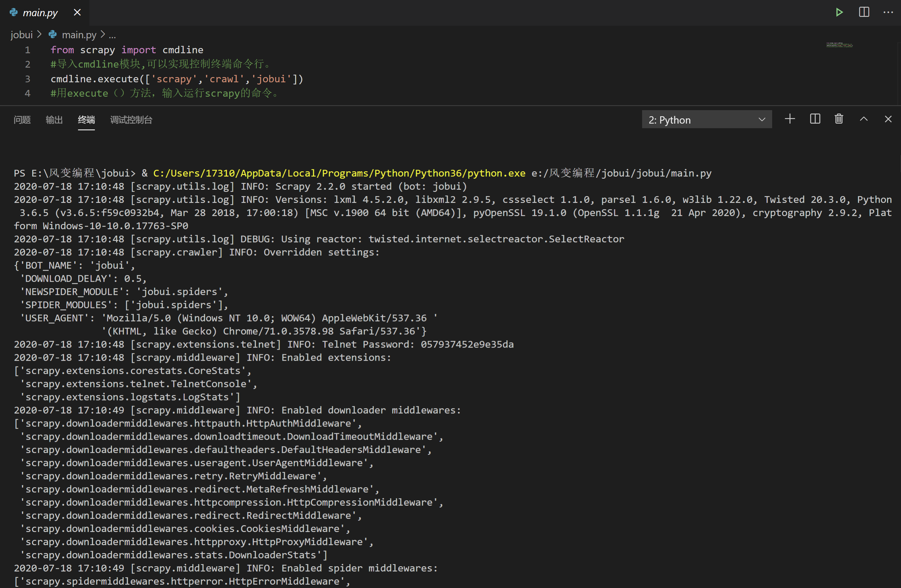Create a new terminal with plus icon
901x588 pixels.
tap(790, 119)
